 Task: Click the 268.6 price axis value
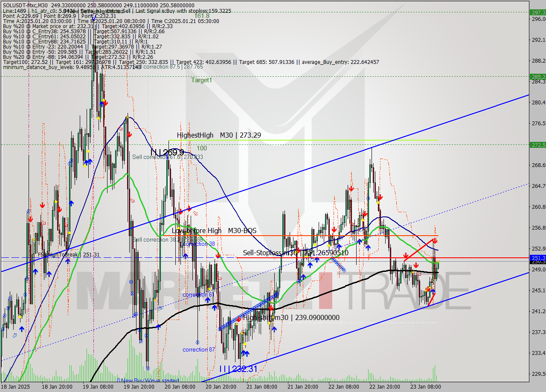point(538,165)
